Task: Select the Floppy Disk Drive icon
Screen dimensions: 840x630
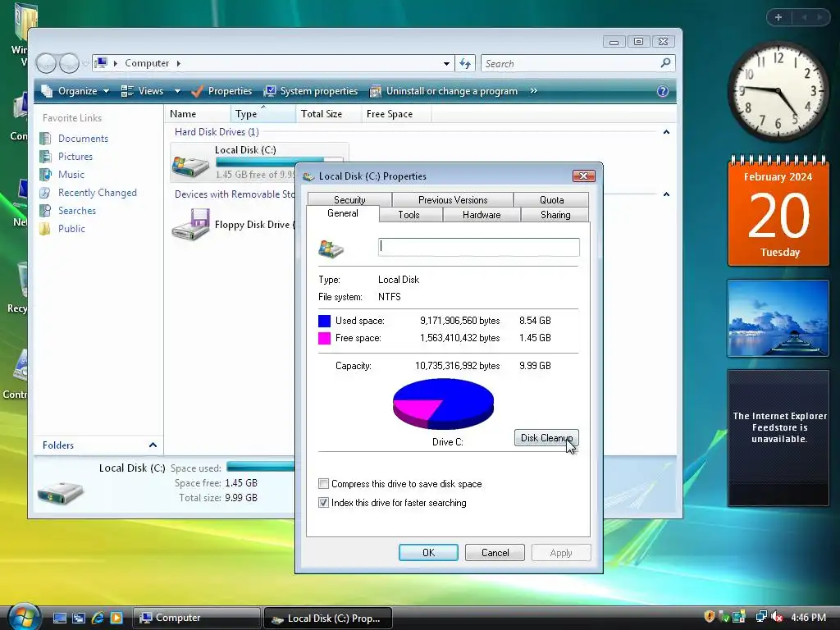Action: 190,225
